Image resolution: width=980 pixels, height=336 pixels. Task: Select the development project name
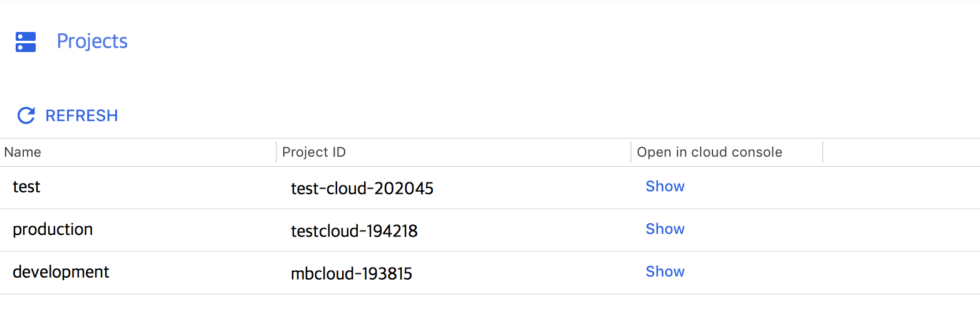(x=61, y=272)
